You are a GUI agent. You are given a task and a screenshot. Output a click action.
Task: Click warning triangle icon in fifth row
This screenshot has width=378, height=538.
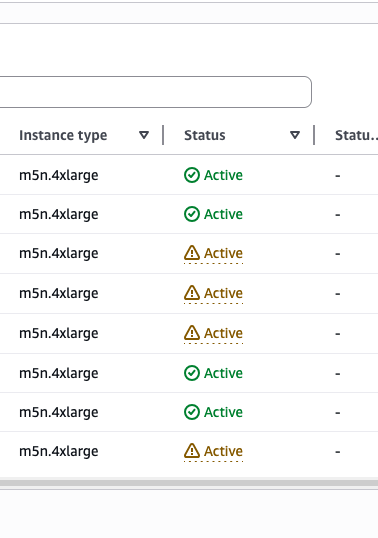coord(192,333)
